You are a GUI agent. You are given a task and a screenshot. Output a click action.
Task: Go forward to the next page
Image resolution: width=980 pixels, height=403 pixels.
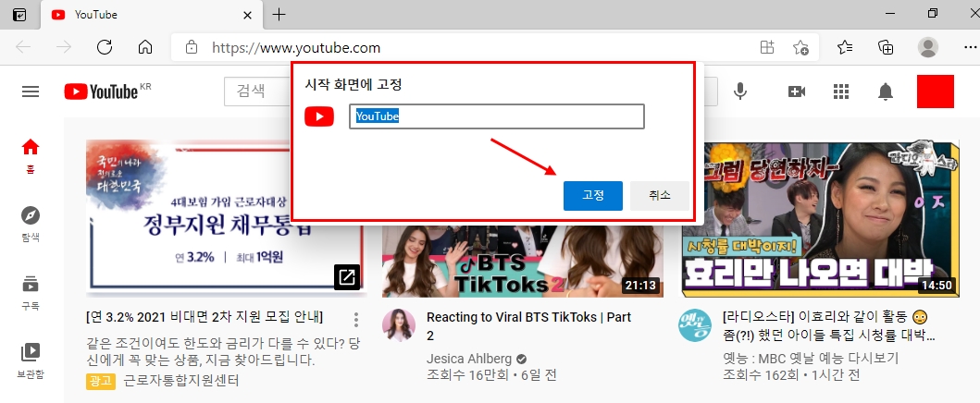64,47
